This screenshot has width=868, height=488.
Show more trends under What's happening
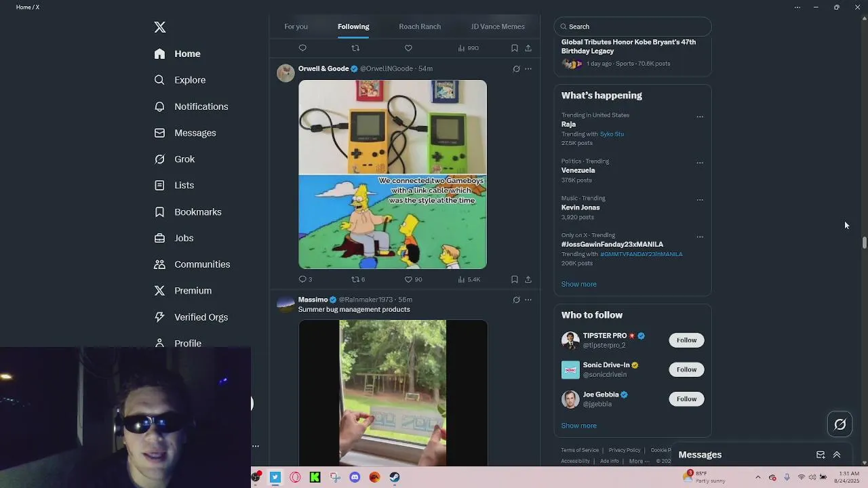578,284
